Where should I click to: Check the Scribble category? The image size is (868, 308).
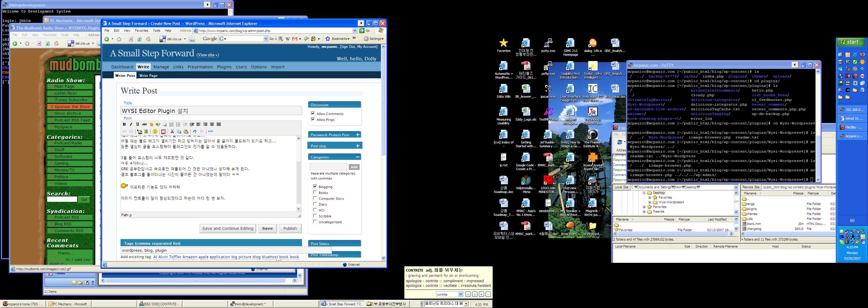pyautogui.click(x=315, y=216)
